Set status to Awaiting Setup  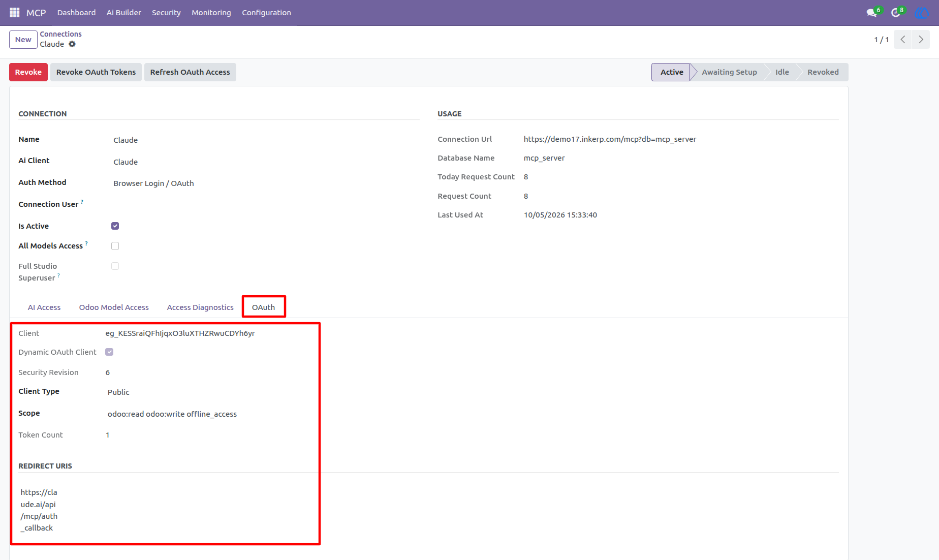pyautogui.click(x=729, y=72)
